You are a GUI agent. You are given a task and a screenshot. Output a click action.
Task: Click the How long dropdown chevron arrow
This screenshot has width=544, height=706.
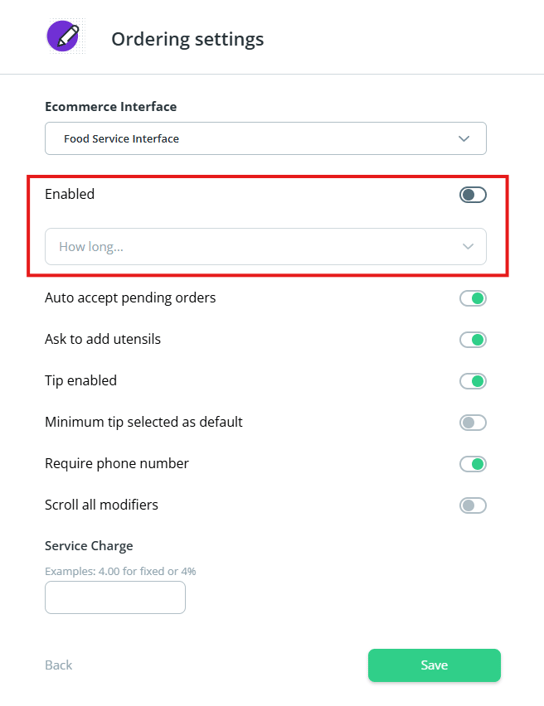(x=468, y=246)
